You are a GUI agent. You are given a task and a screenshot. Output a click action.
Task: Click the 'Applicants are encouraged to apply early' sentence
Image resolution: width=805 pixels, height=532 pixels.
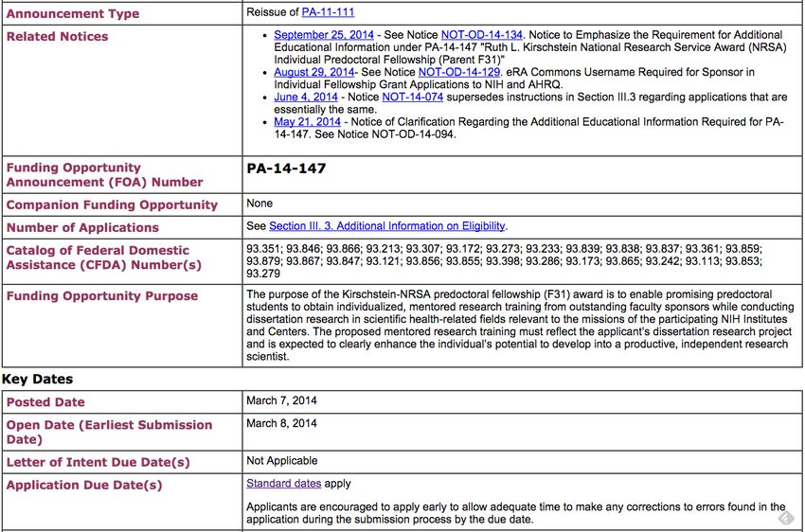(x=516, y=513)
